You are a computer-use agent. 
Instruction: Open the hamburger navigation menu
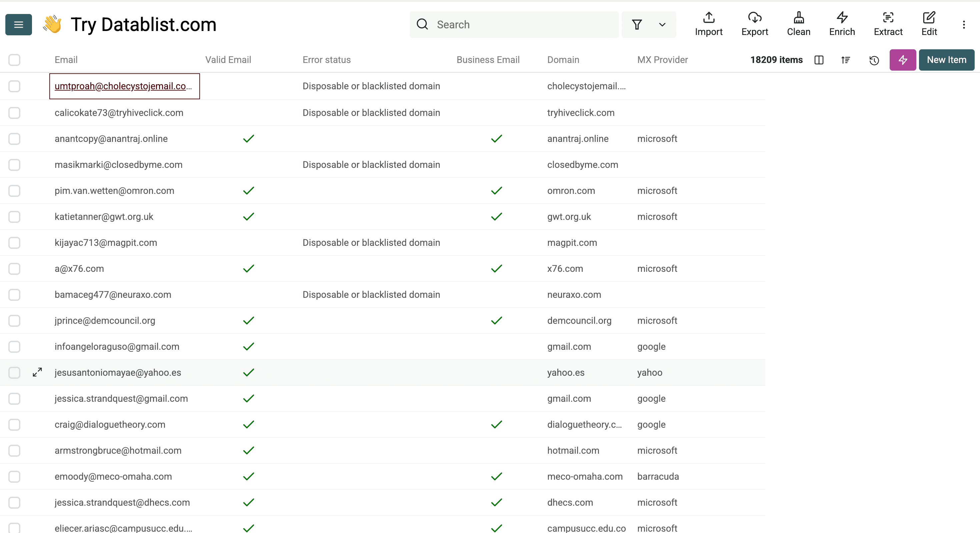click(x=18, y=24)
